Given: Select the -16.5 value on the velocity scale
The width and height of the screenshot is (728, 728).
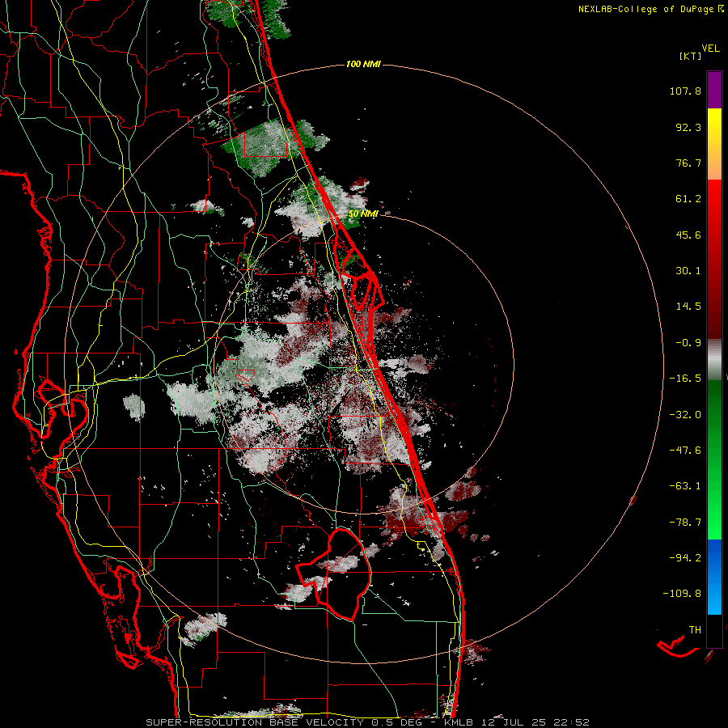Looking at the screenshot, I should click(685, 379).
